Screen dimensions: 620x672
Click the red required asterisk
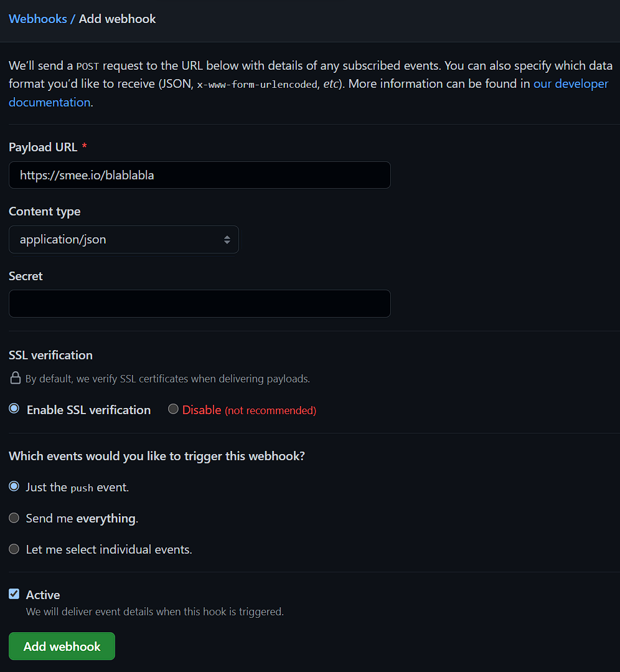pos(84,147)
